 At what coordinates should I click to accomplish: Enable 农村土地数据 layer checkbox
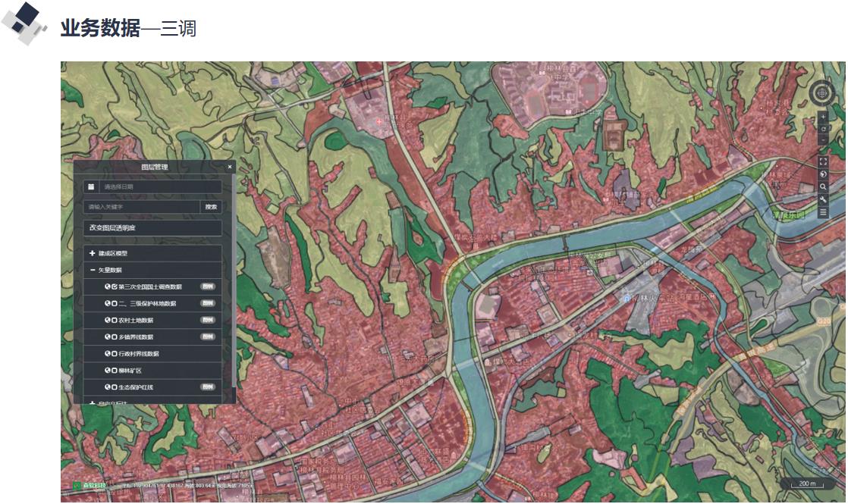tap(115, 320)
